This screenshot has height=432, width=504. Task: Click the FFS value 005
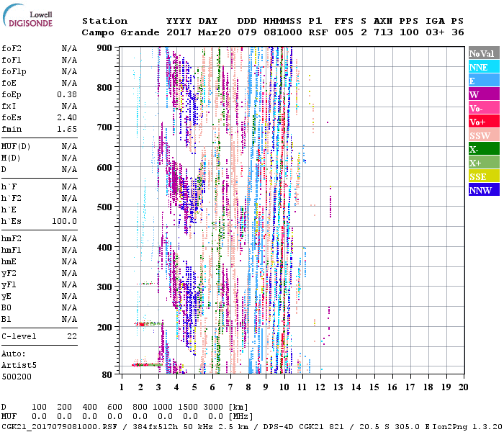click(x=344, y=32)
